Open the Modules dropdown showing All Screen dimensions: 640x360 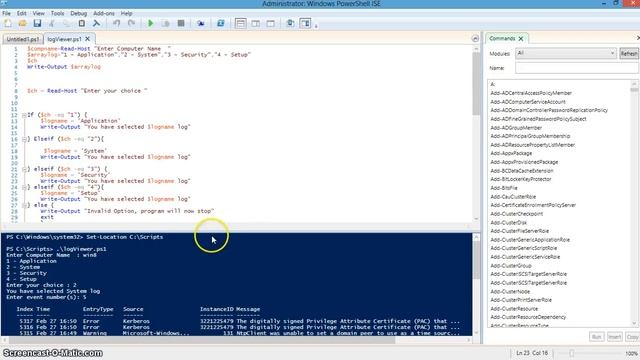tap(565, 53)
